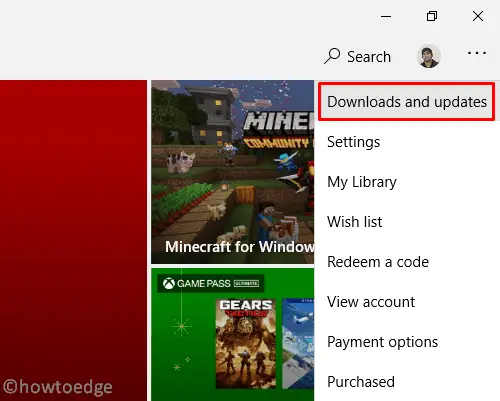500x401 pixels.
Task: Open the Minecraft for Windows tile
Action: tap(233, 172)
